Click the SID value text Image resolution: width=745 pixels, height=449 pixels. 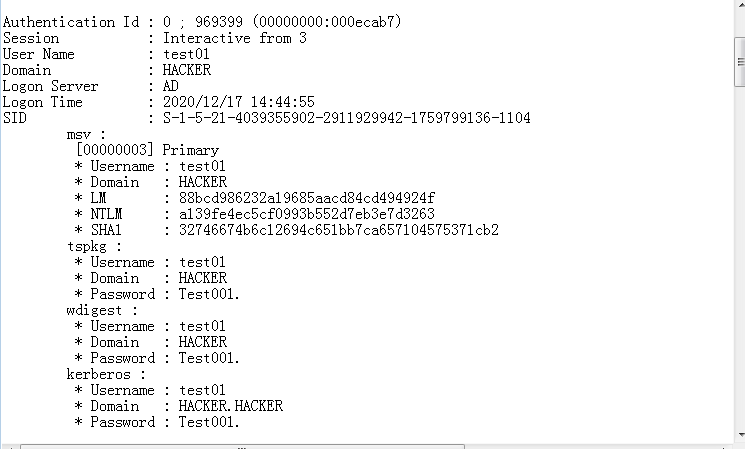point(347,118)
